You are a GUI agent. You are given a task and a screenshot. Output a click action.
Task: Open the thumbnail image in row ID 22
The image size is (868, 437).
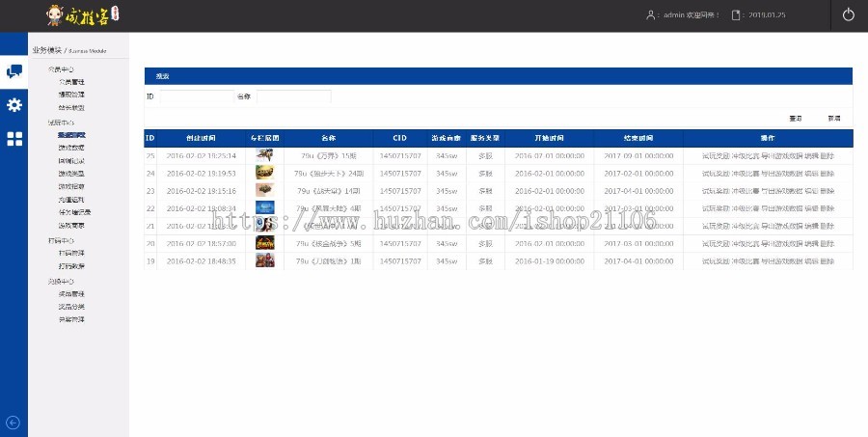pos(264,208)
